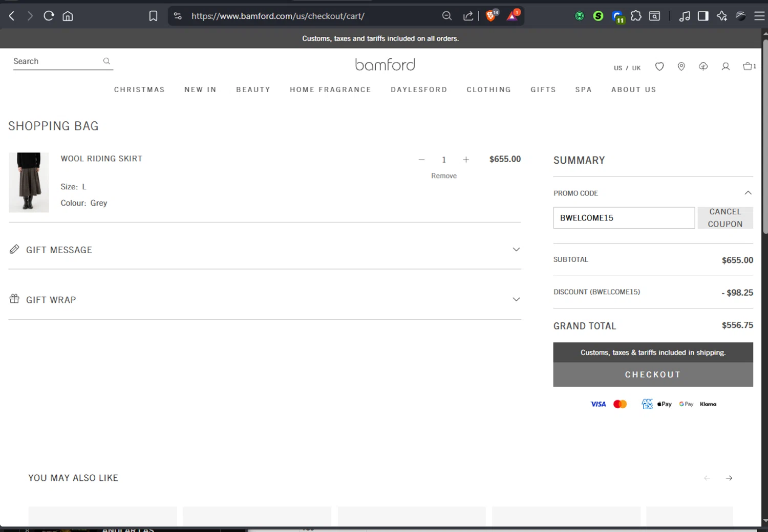
Task: Proceed with the Checkout button
Action: [653, 374]
